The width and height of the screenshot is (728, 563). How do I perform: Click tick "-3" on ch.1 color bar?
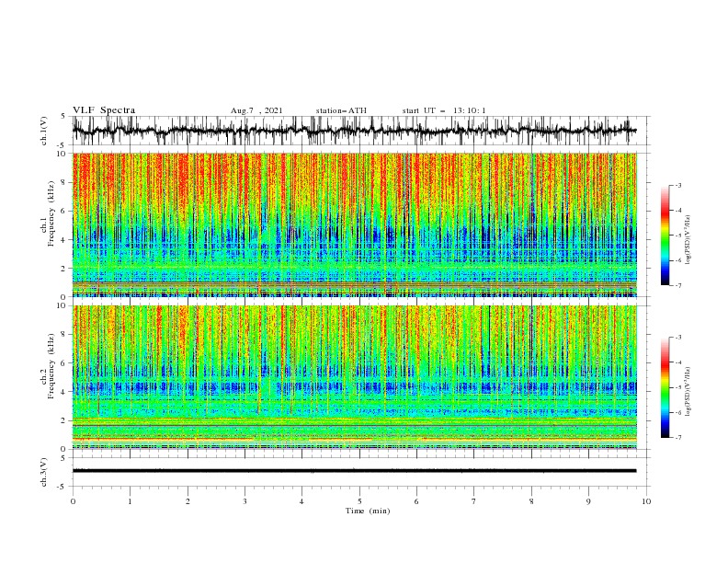(x=678, y=185)
